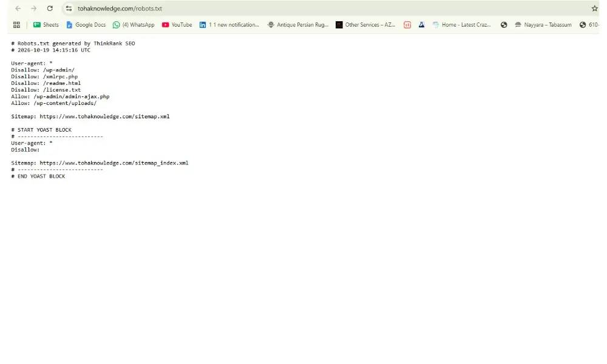Click the first 'User-agent: *' line
Screen dimensions: 607x364
[x=32, y=63]
